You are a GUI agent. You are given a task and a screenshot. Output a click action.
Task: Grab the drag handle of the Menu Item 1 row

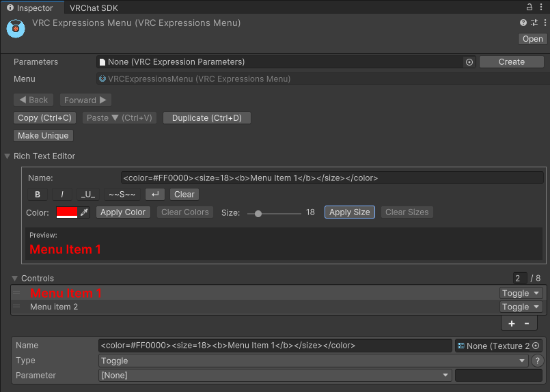click(16, 292)
